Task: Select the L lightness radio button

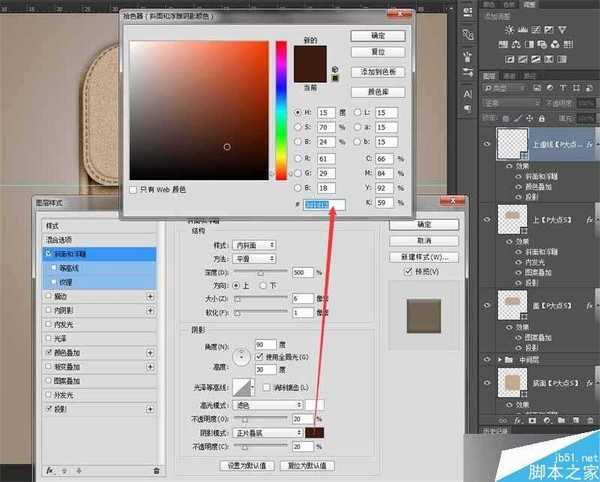Action: [357, 112]
